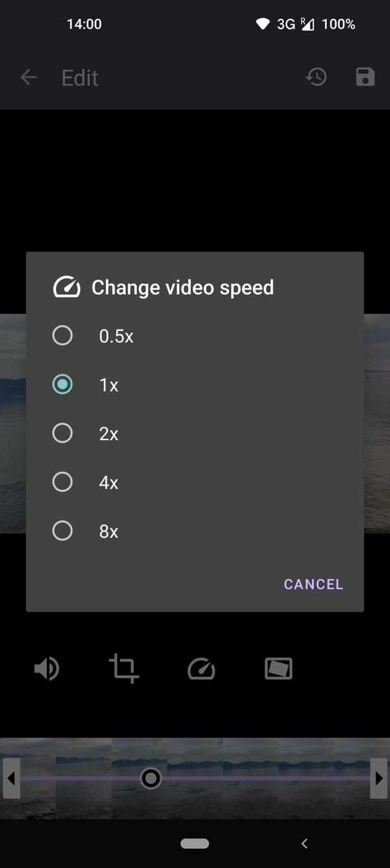Go back with the arrow icon
390x868 pixels.
tap(28, 76)
